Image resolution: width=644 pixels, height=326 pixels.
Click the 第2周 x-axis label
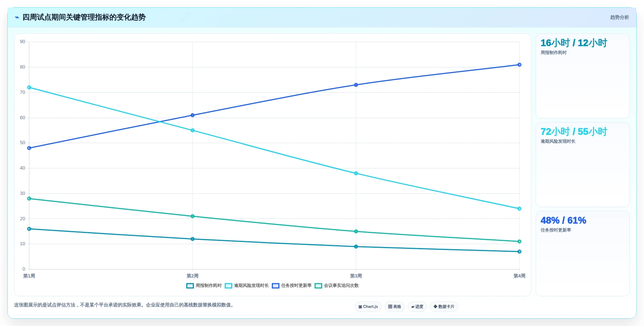tap(192, 276)
